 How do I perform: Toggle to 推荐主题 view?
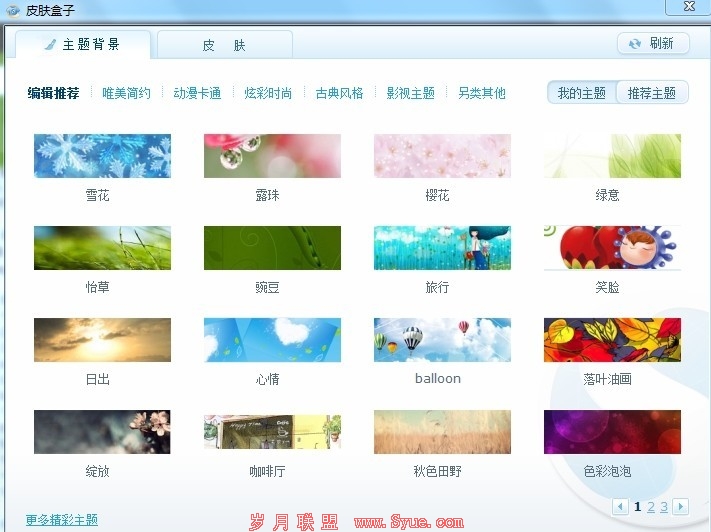652,93
